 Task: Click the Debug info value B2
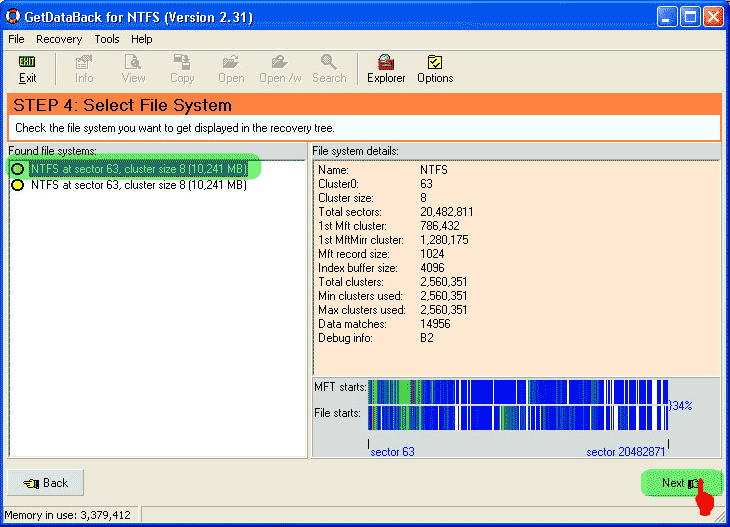coord(426,338)
